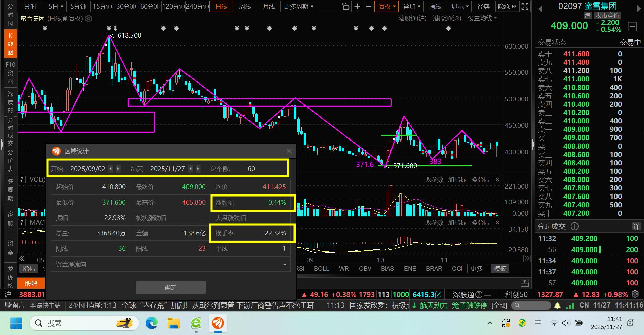Image resolution: width=644 pixels, height=335 pixels.
Task: Open the 显示 display dropdown
Action: [x=460, y=6]
